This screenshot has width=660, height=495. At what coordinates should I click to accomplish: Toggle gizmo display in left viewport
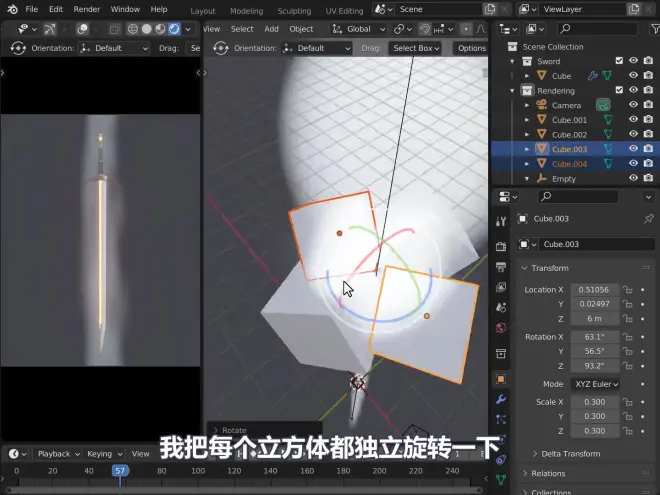pyautogui.click(x=50, y=29)
